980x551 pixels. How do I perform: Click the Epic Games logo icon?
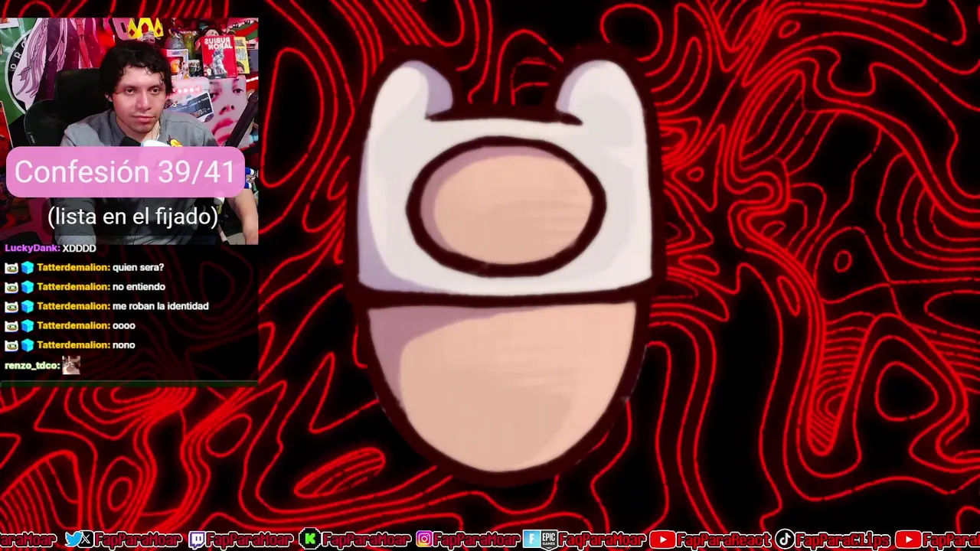pyautogui.click(x=548, y=540)
